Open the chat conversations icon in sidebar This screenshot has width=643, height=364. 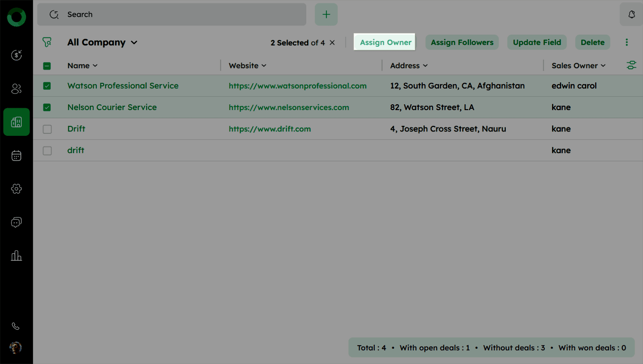point(16,222)
